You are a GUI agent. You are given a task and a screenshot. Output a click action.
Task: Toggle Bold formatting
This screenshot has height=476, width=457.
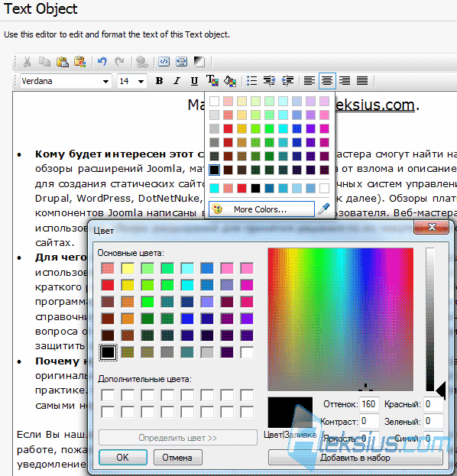[159, 81]
